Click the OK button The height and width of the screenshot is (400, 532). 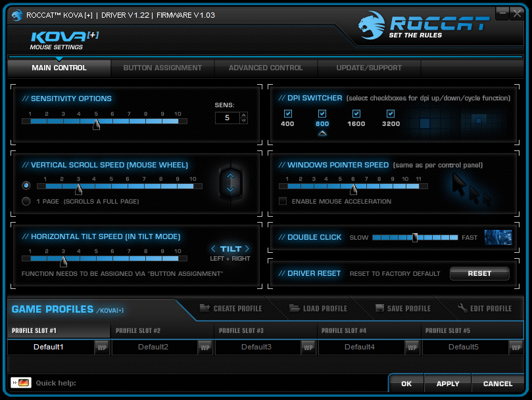pos(406,384)
